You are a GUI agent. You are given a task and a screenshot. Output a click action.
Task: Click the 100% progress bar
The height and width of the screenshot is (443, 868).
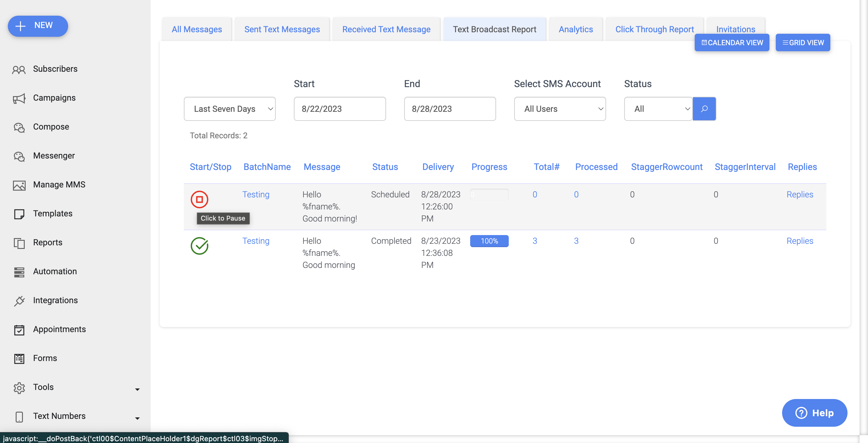tap(489, 241)
